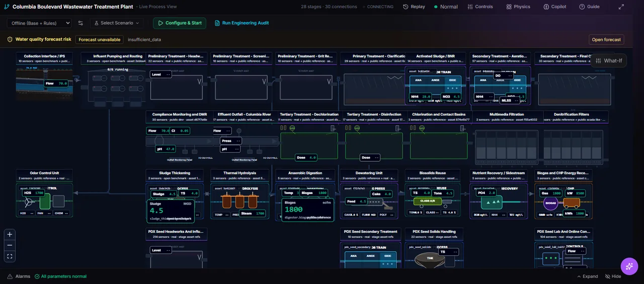Click the Flow 70.0 tag in Collection Interface
The width and height of the screenshot is (644, 284).
click(x=56, y=83)
